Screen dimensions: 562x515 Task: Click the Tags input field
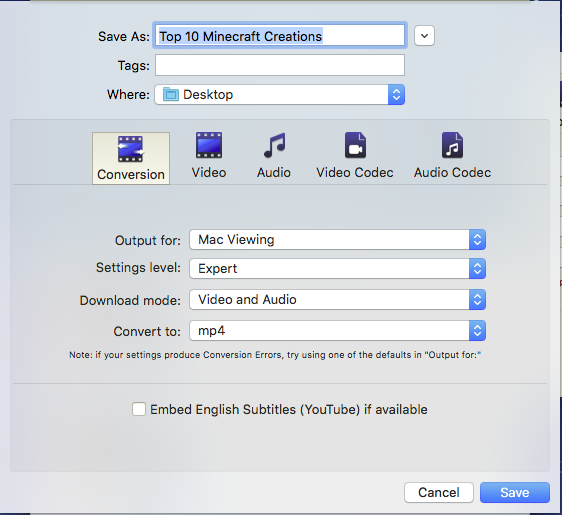[x=280, y=65]
